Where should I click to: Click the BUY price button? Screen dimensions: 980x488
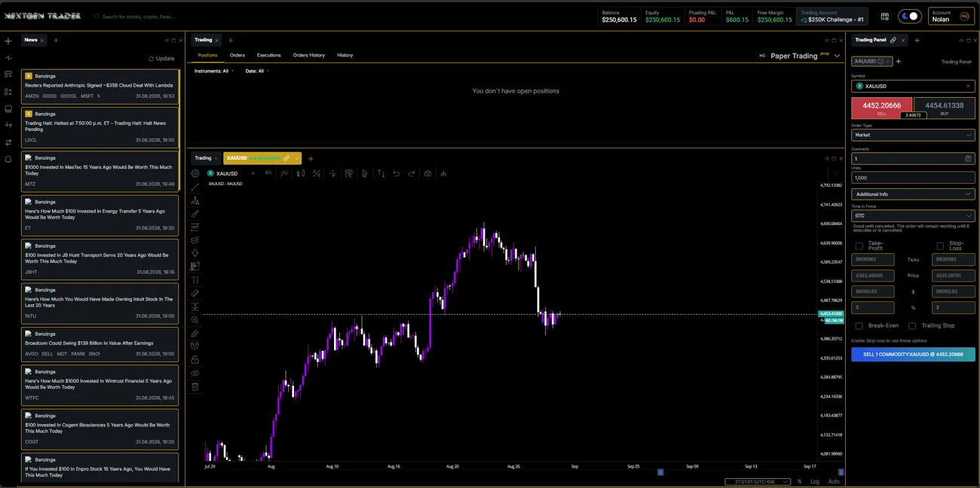(945, 108)
